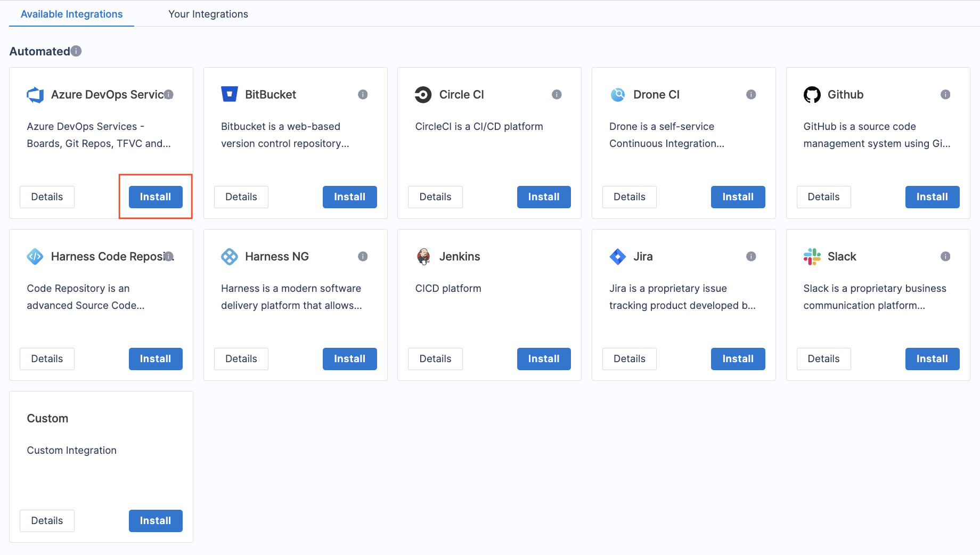Select the Available Integrations tab

coord(71,14)
